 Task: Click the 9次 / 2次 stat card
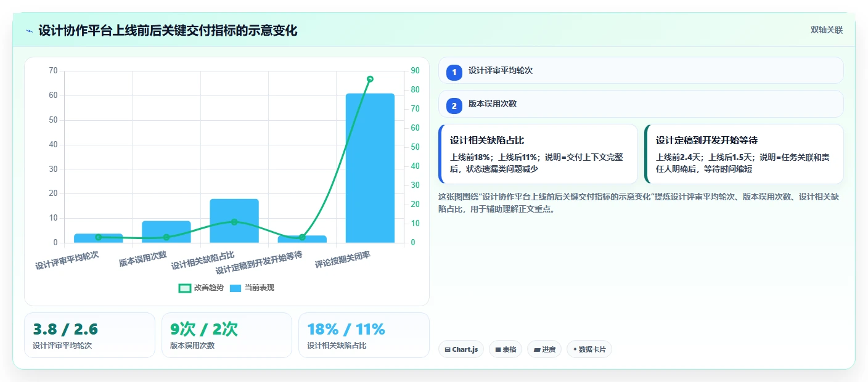[227, 335]
